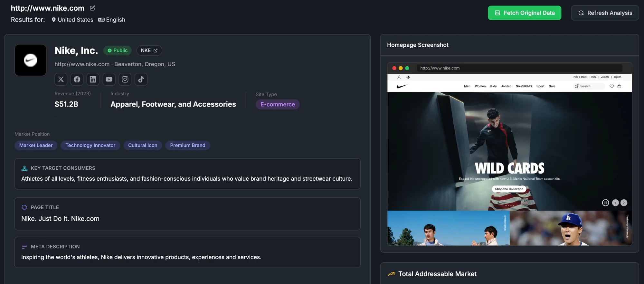Image resolution: width=644 pixels, height=284 pixels.
Task: Click the heart favorites icon in Nike screenshot
Action: (x=611, y=86)
